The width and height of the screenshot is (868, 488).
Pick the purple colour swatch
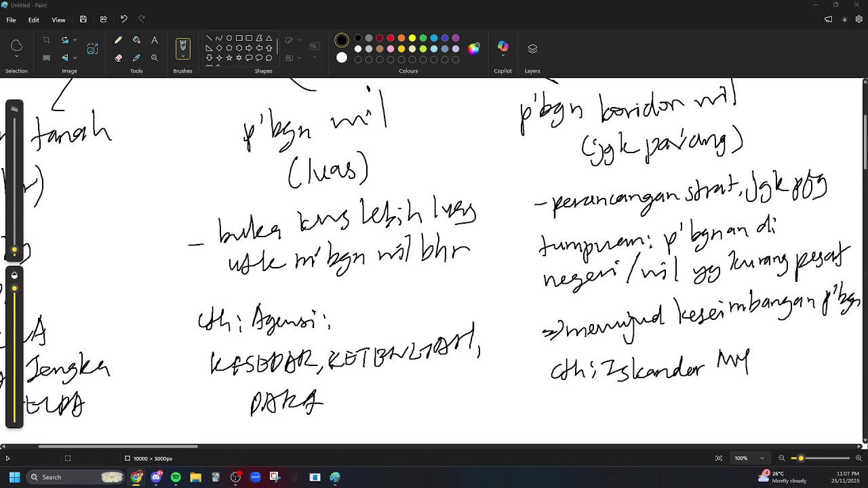[x=456, y=38]
